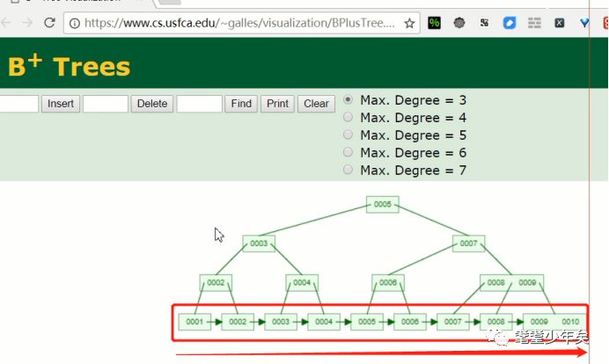Focus the input field before Find
Viewport: 609px width, 364px height.
point(200,104)
